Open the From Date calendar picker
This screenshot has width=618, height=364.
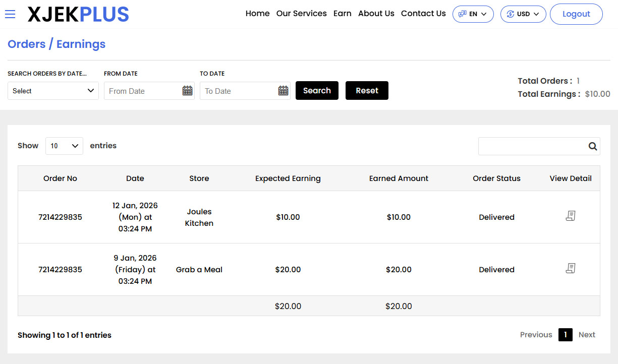click(187, 90)
